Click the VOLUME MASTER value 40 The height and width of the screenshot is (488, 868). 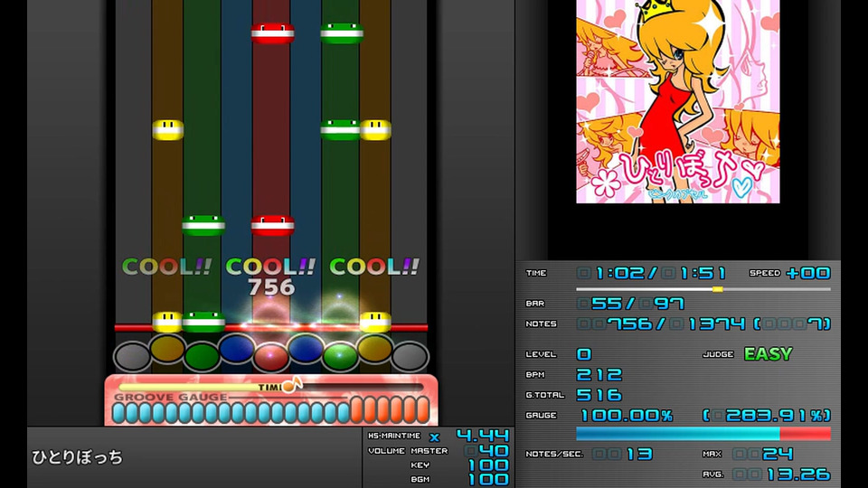[495, 450]
